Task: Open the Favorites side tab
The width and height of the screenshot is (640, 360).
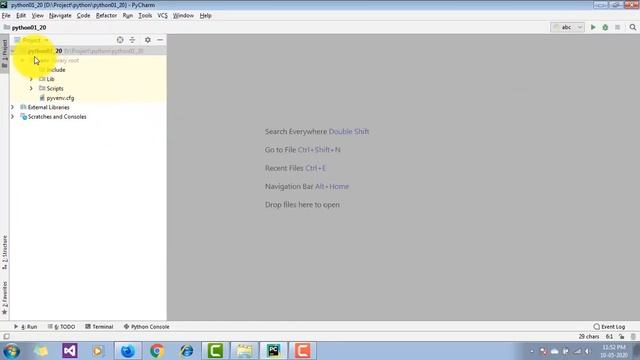Action: pyautogui.click(x=4, y=298)
